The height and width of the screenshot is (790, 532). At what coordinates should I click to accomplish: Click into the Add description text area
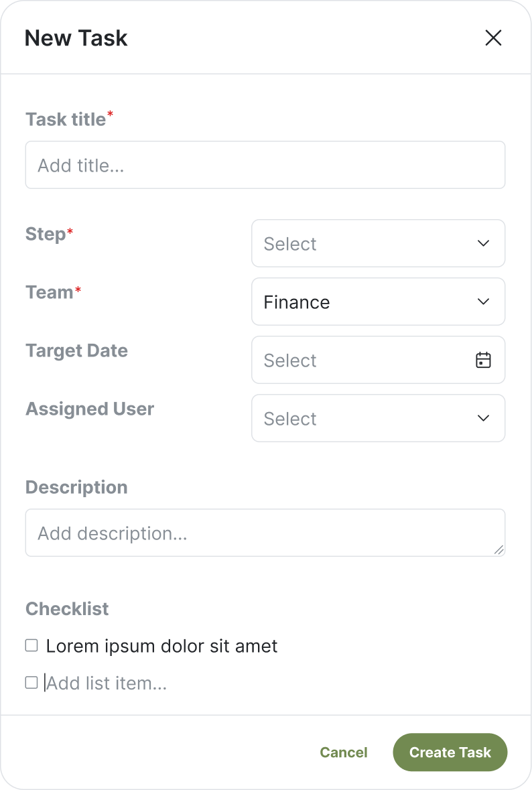pyautogui.click(x=265, y=533)
